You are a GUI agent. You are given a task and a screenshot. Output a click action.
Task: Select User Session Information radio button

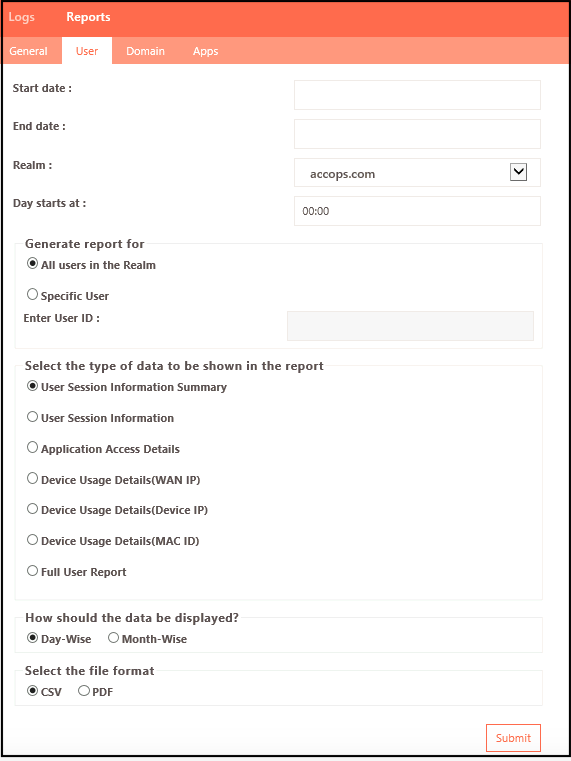pyautogui.click(x=33, y=417)
